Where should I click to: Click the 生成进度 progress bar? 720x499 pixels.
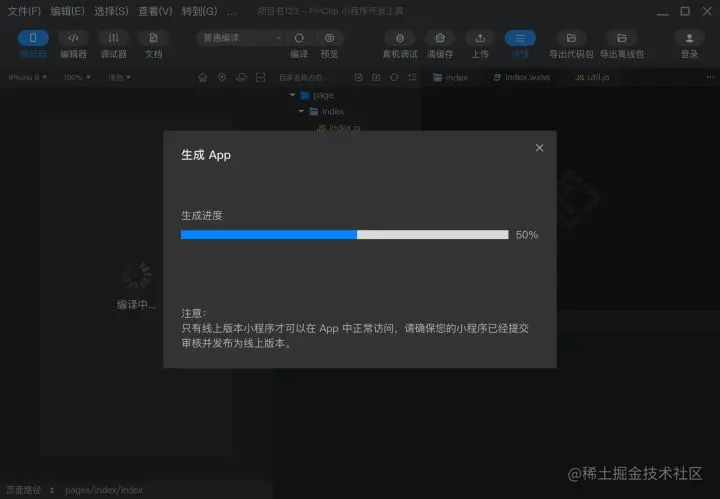pyautogui.click(x=344, y=235)
